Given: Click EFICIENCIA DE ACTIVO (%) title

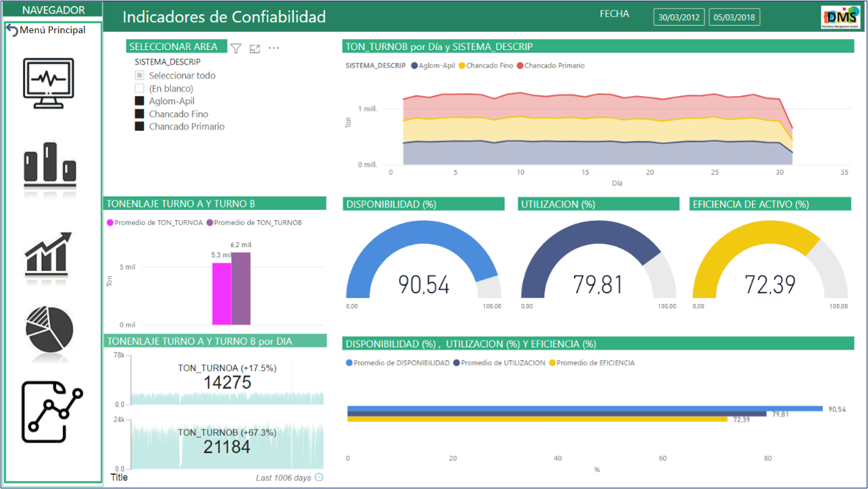Looking at the screenshot, I should tap(750, 204).
